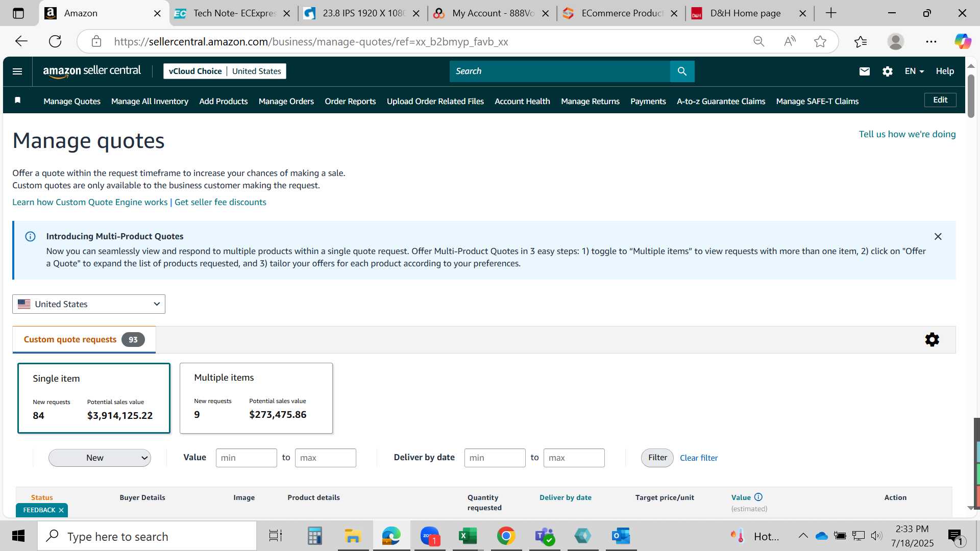Viewport: 980px width, 551px height.
Task: Open quote table settings gear icon
Action: click(932, 340)
